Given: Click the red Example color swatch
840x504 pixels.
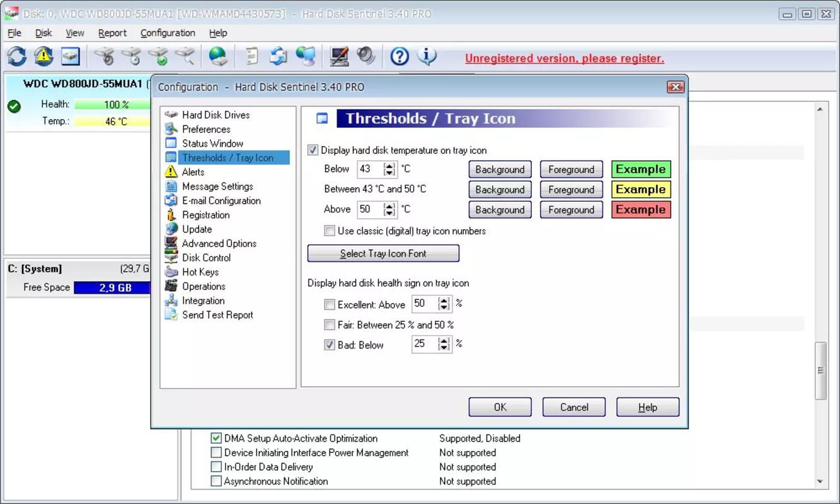Looking at the screenshot, I should (x=641, y=210).
